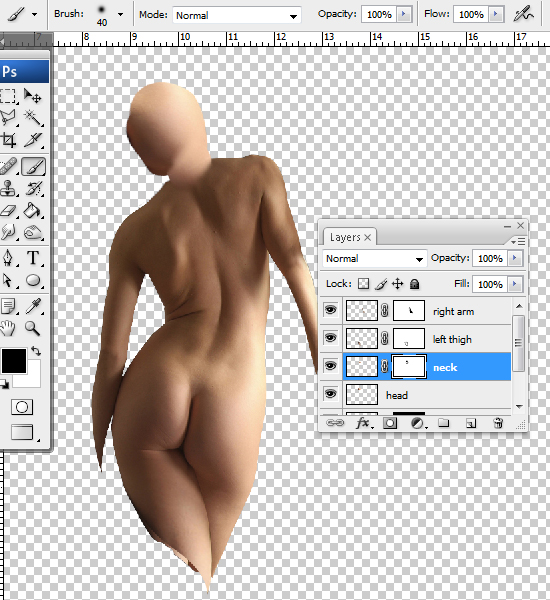Toggle lock transparent pixels
The image size is (550, 600).
click(364, 284)
